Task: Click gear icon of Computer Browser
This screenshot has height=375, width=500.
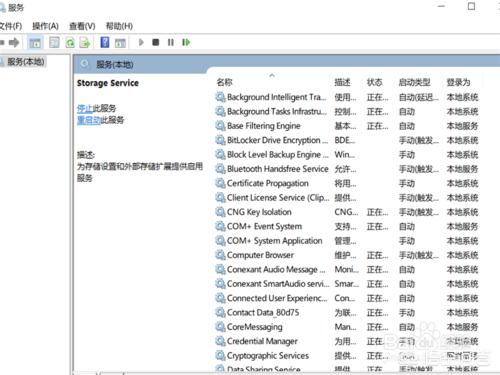Action: click(220, 255)
